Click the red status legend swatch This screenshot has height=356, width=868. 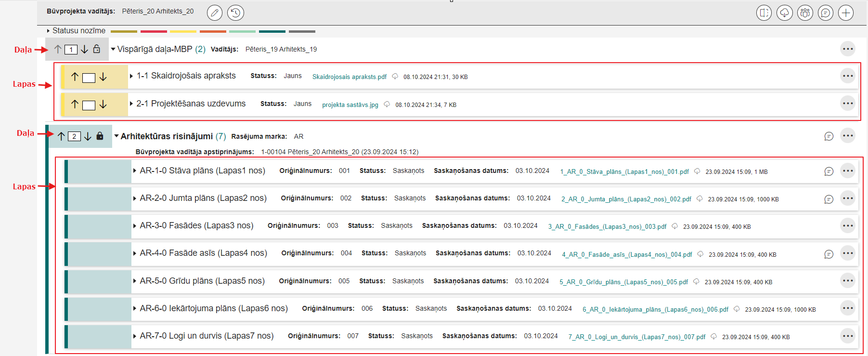click(154, 31)
